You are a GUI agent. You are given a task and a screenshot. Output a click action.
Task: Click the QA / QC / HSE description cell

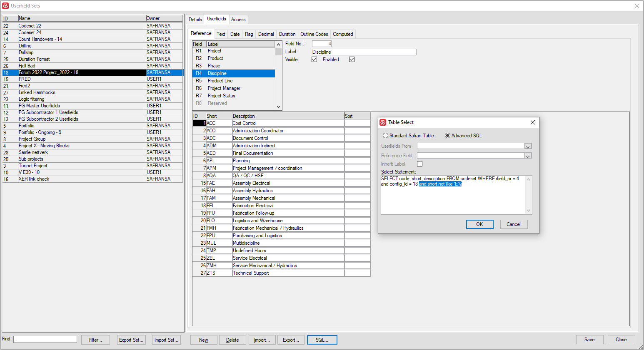point(288,176)
